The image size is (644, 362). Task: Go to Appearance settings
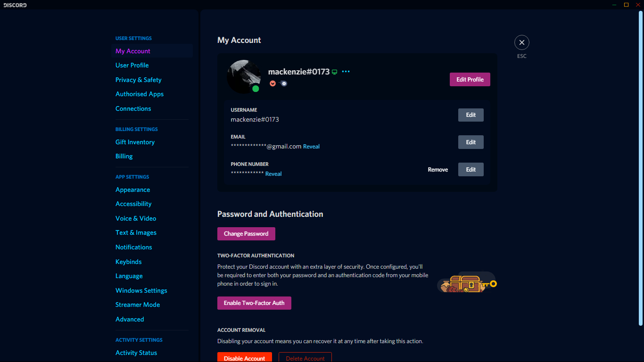click(x=152, y=189)
